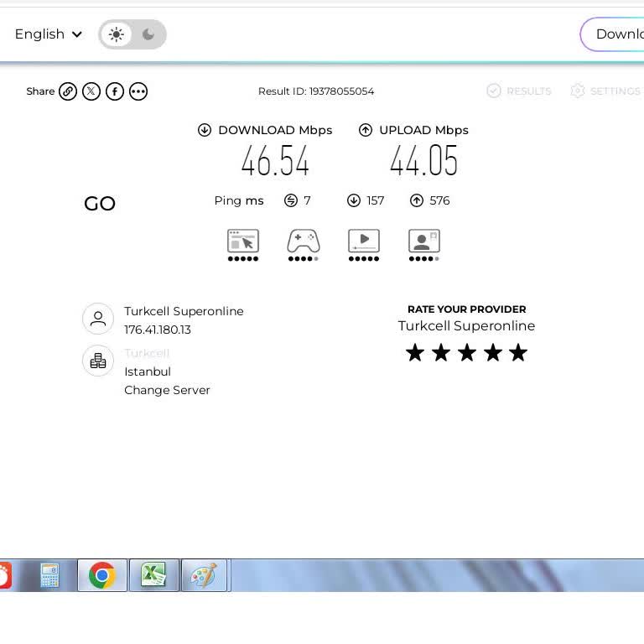
Task: Open Excel from the taskbar
Action: (153, 575)
